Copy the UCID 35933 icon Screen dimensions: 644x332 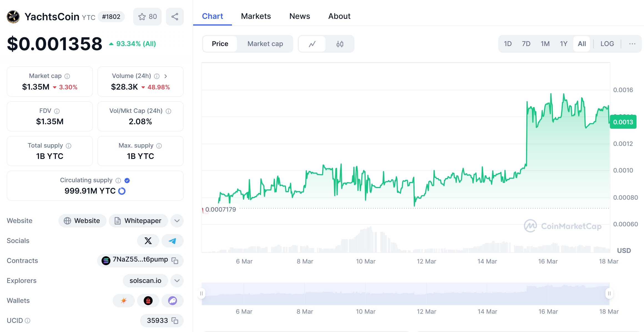(175, 321)
